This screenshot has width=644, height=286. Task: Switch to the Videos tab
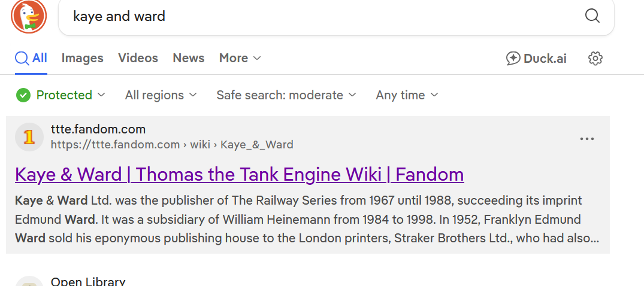(138, 58)
